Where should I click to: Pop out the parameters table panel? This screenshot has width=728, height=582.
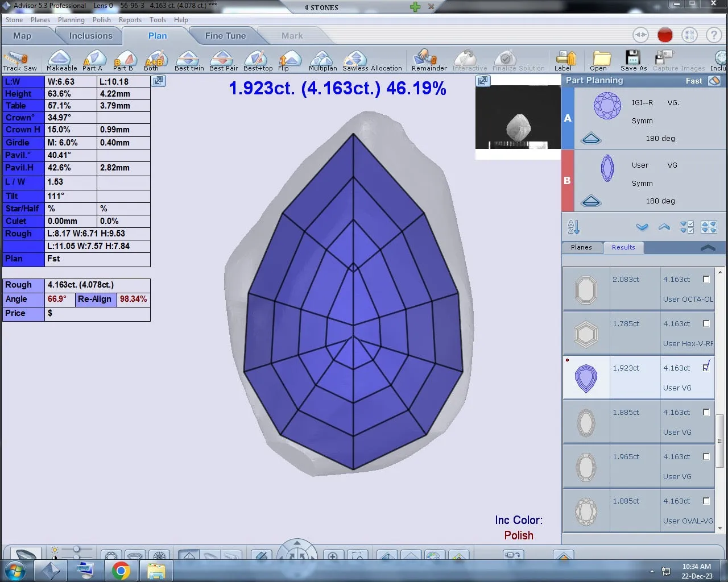click(x=158, y=81)
